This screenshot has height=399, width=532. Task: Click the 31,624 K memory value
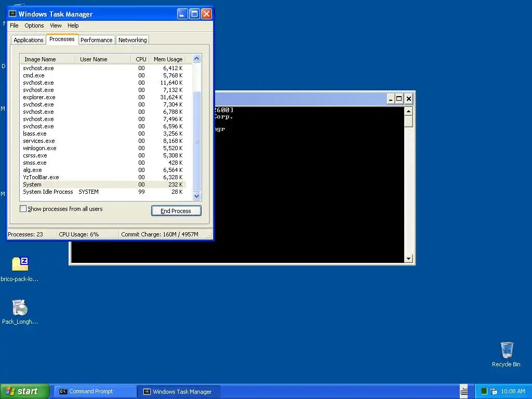click(171, 97)
